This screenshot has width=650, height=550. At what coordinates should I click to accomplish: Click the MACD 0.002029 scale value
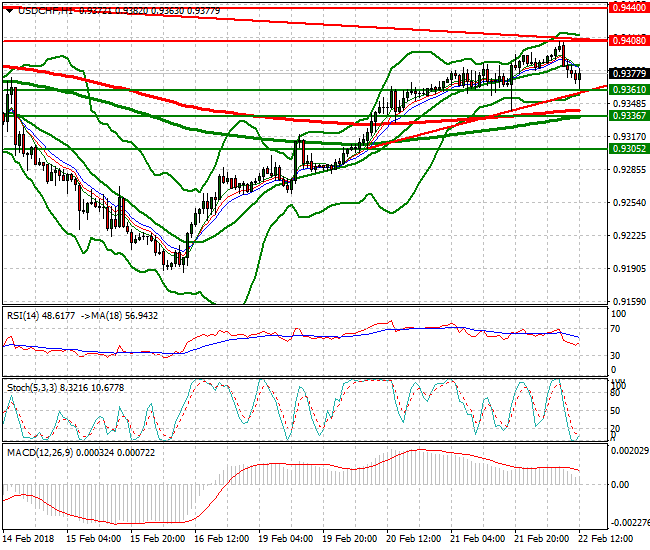630,451
